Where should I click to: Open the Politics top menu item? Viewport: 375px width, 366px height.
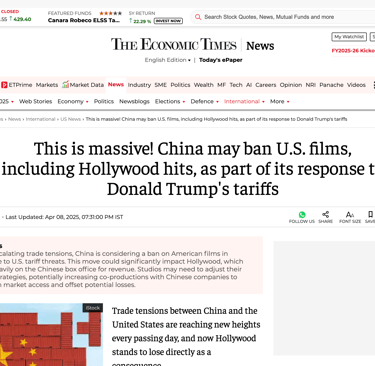[180, 85]
